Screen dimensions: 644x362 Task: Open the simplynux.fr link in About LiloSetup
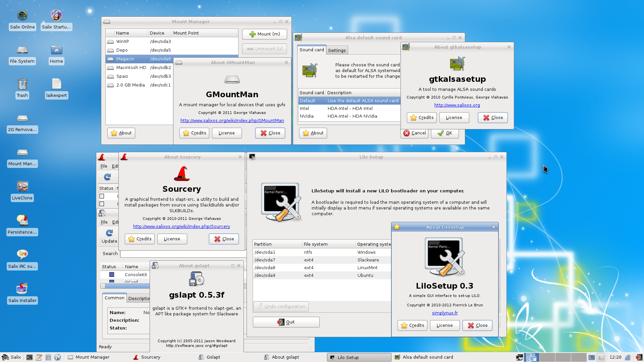(445, 313)
